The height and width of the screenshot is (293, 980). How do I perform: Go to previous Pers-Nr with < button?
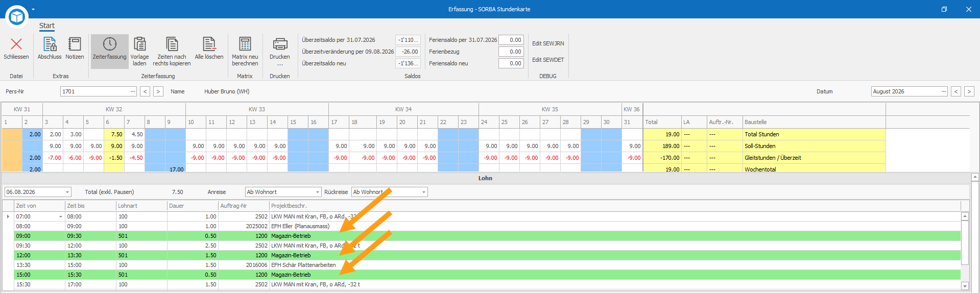[x=146, y=91]
